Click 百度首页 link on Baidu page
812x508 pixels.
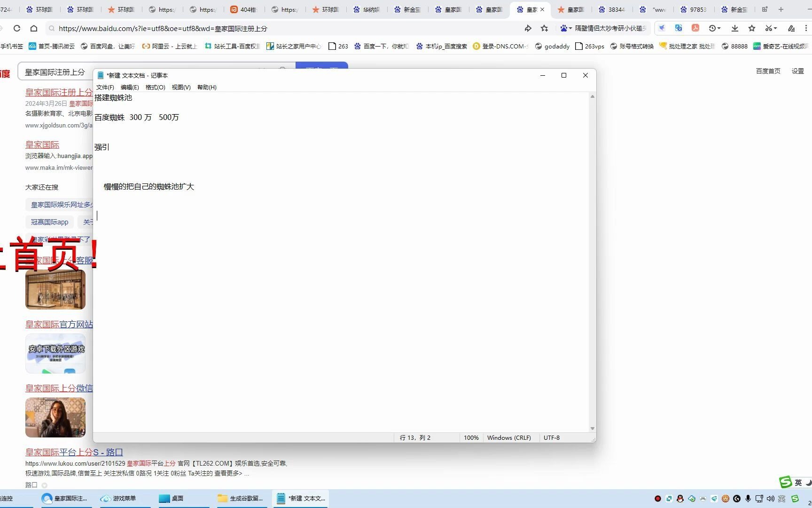tap(768, 71)
